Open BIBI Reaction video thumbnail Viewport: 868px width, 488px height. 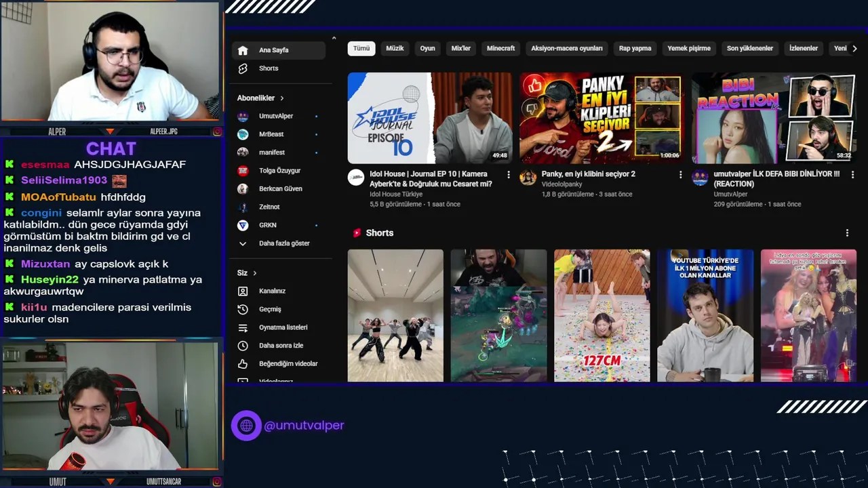(x=774, y=119)
